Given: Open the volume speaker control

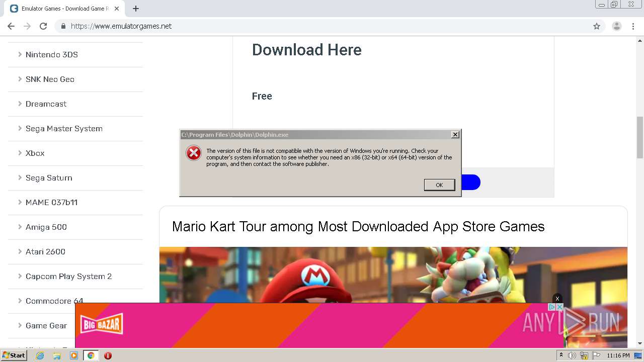Looking at the screenshot, I should point(572,355).
